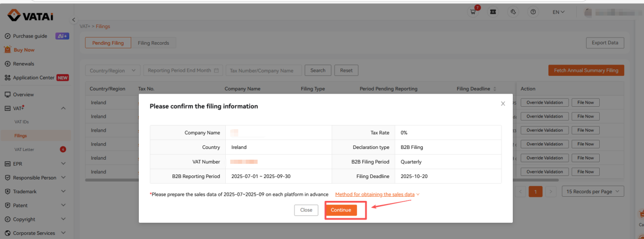
Task: Click the Ai+ badge beside Purchase guide
Action: pyautogui.click(x=62, y=36)
